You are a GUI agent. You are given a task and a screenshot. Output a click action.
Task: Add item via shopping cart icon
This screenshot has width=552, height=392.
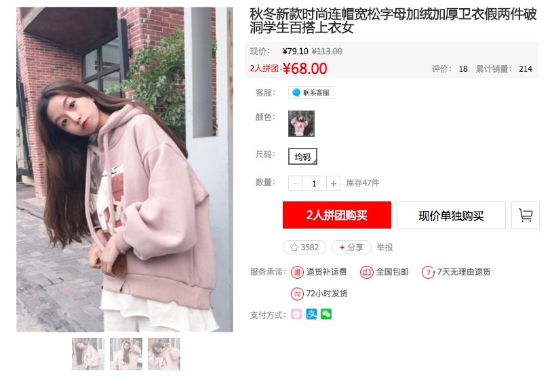(526, 215)
